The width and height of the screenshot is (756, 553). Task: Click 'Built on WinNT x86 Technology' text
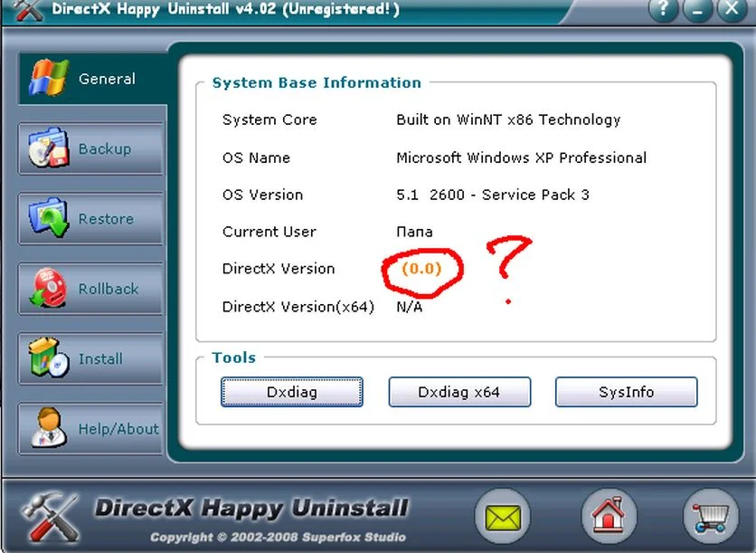(508, 119)
